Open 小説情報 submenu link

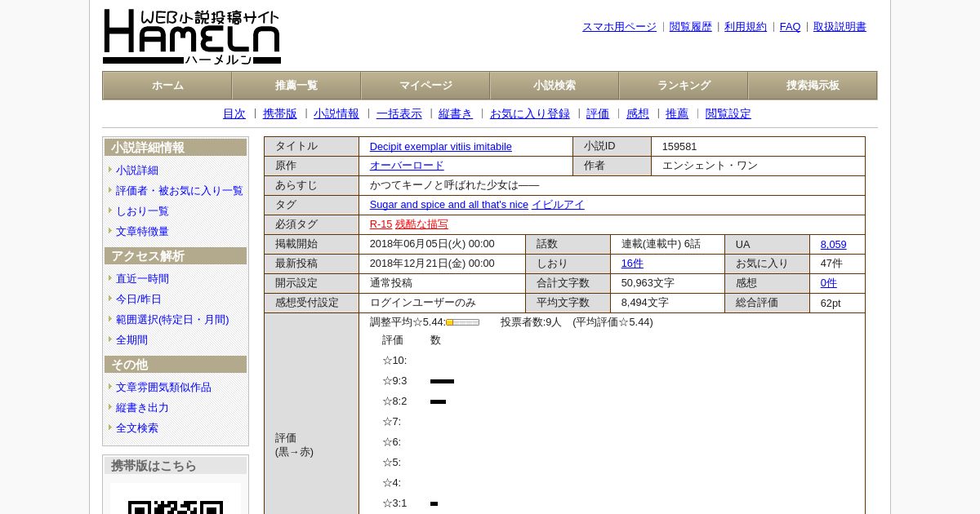pyautogui.click(x=336, y=114)
